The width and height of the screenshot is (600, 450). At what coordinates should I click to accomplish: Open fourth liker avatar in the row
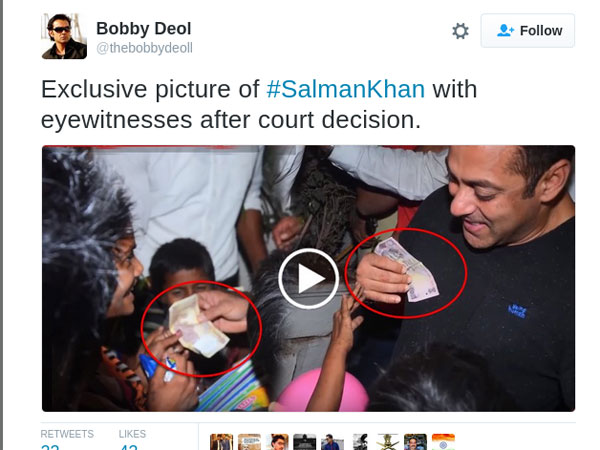click(x=305, y=441)
